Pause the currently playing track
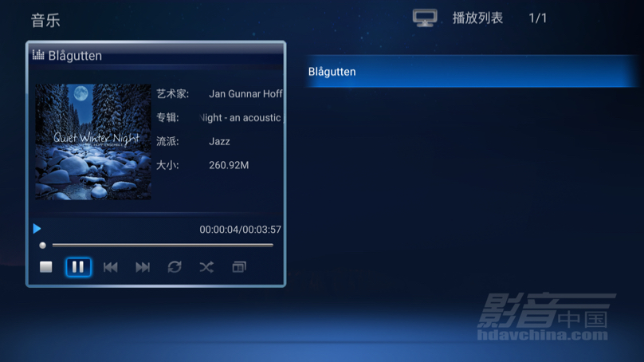 coord(78,267)
